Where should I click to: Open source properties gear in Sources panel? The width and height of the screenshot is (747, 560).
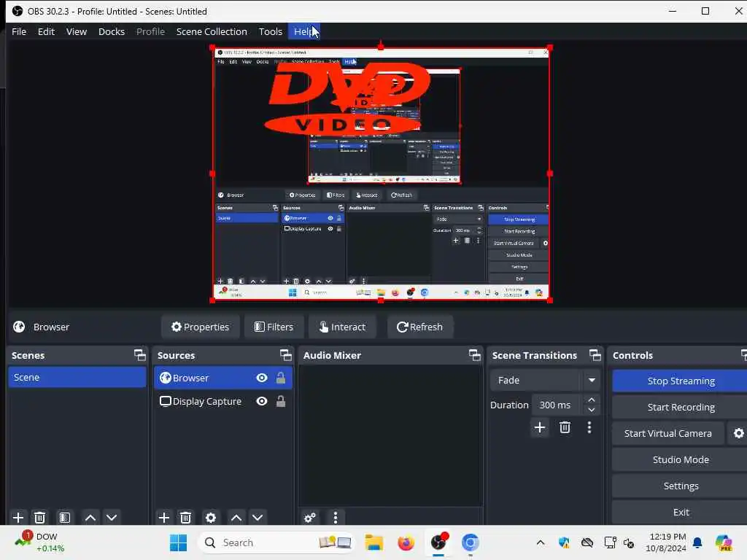click(x=211, y=517)
